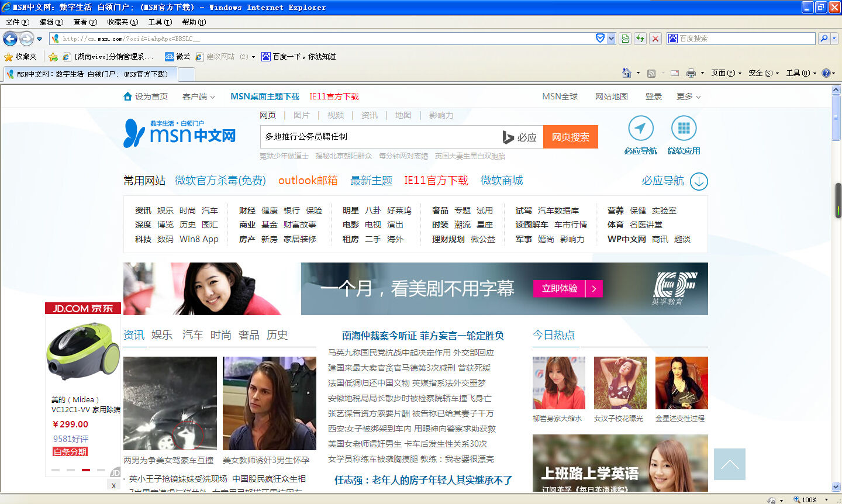Click the 登录 login link
Image resolution: width=842 pixels, height=504 pixels.
tap(653, 96)
